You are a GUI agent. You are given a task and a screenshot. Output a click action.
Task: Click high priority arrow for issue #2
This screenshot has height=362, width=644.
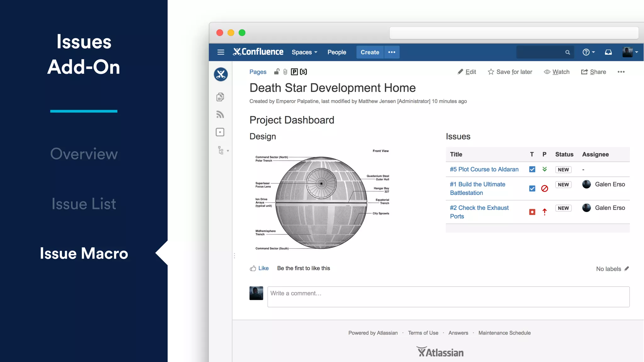(x=545, y=212)
